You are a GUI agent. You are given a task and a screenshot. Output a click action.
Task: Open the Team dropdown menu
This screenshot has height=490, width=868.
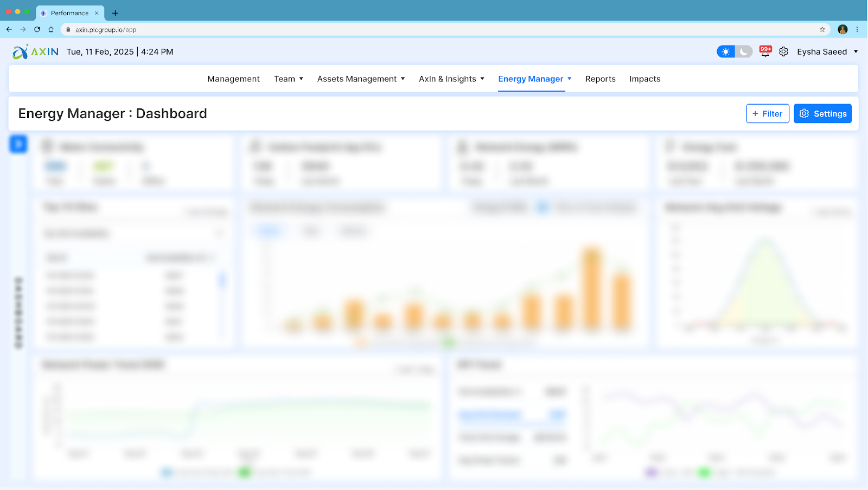(288, 79)
